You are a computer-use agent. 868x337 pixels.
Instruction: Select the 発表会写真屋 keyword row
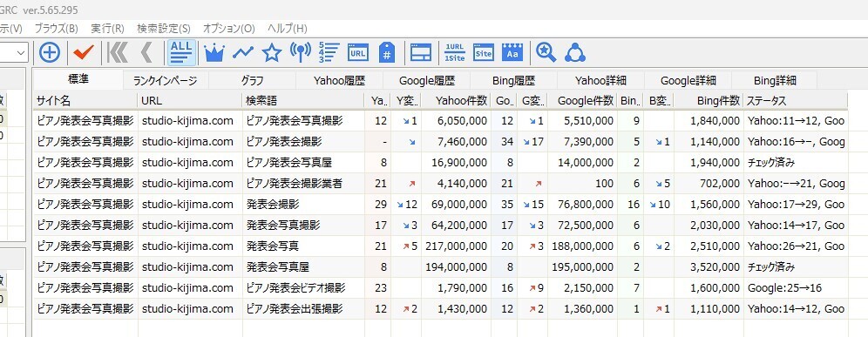point(440,267)
